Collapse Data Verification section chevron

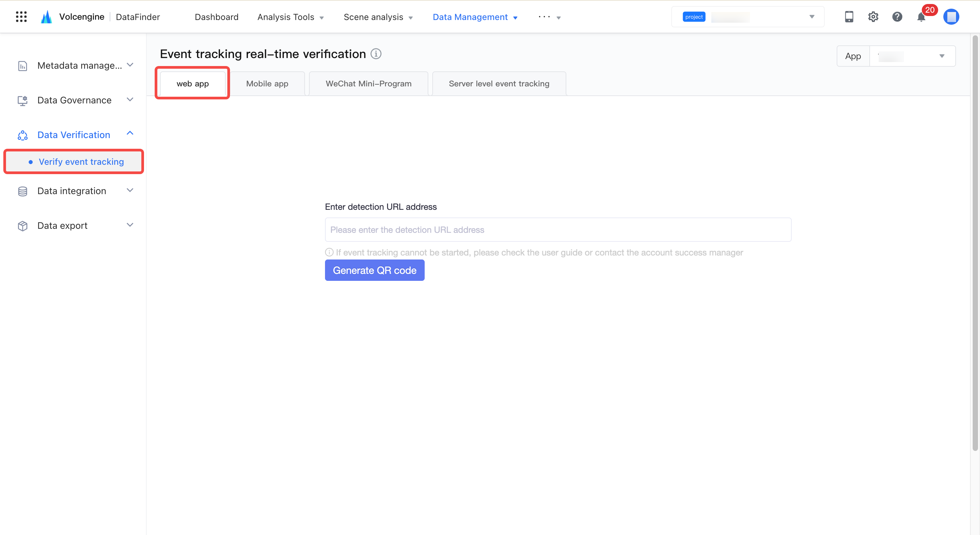pyautogui.click(x=130, y=133)
